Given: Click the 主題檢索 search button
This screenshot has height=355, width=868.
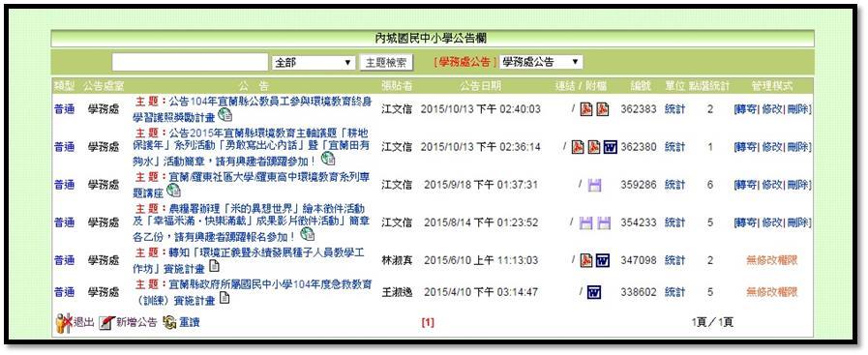Looking at the screenshot, I should click(x=386, y=63).
